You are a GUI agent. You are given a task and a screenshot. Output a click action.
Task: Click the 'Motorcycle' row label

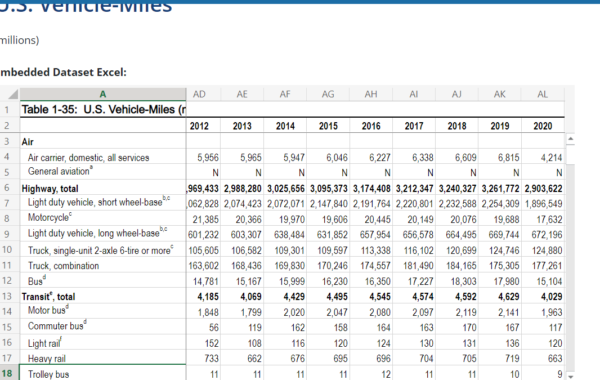[50, 217]
